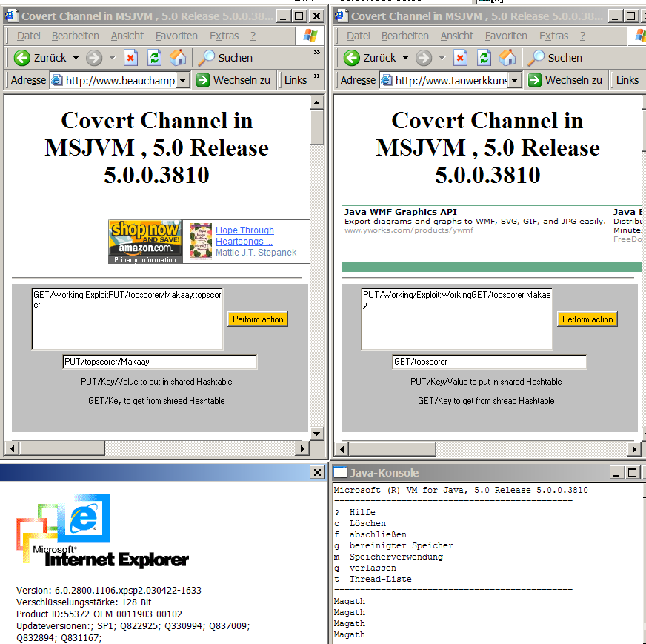
Task: Click Perform action button in left window
Action: click(x=258, y=319)
